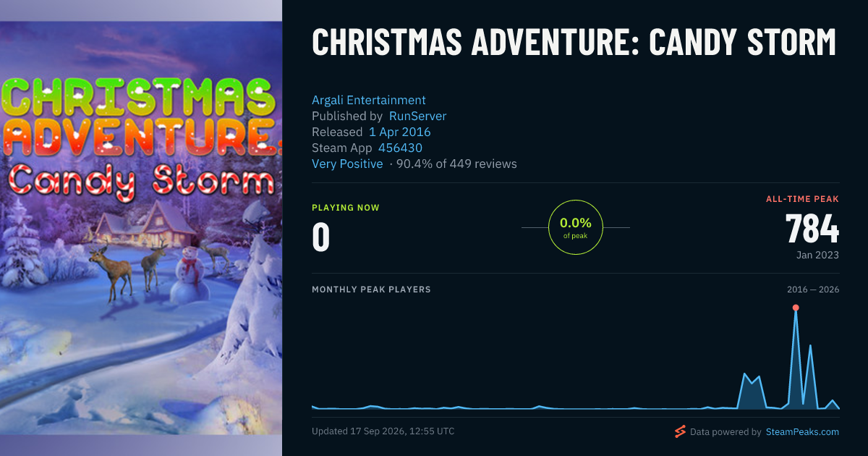Click the red all-time peak chart marker
This screenshot has width=868, height=456.
(x=796, y=308)
